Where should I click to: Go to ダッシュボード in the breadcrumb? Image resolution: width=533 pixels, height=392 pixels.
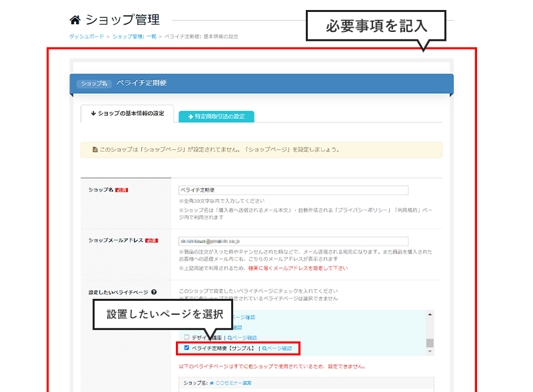87,37
